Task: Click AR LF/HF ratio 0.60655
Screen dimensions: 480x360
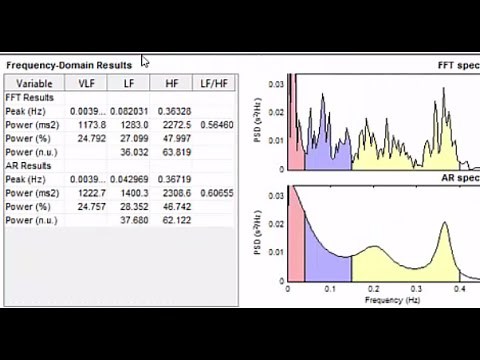Action: [217, 193]
